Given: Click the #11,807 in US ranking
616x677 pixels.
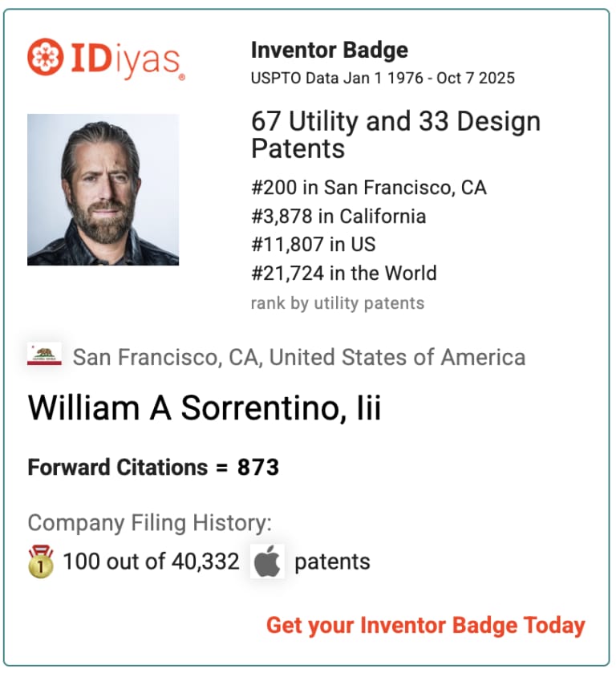Looking at the screenshot, I should [x=313, y=244].
